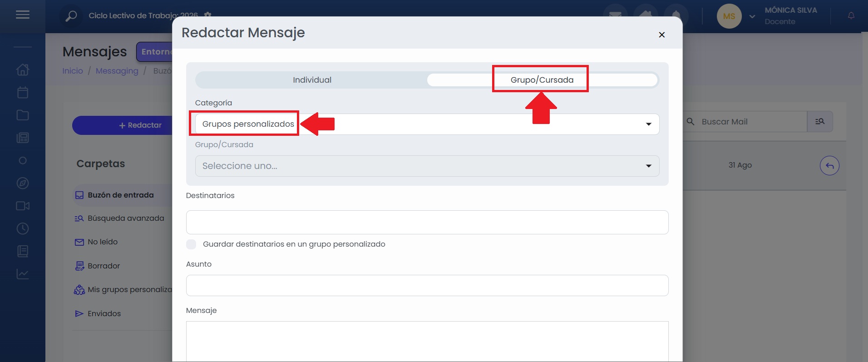Image resolution: width=868 pixels, height=362 pixels.
Task: Click the Entorno badge next to Mensajes
Action: [155, 52]
